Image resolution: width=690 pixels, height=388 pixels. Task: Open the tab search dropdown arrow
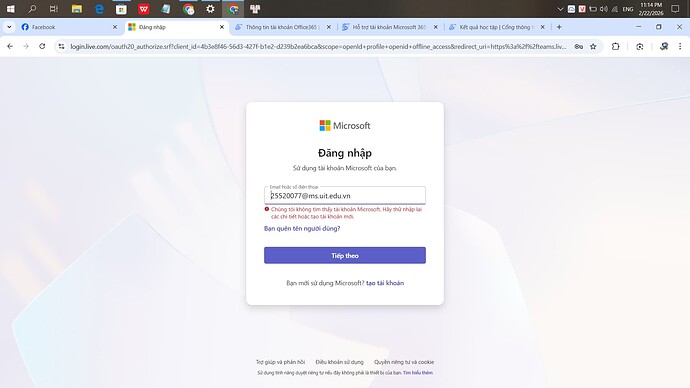pos(9,27)
